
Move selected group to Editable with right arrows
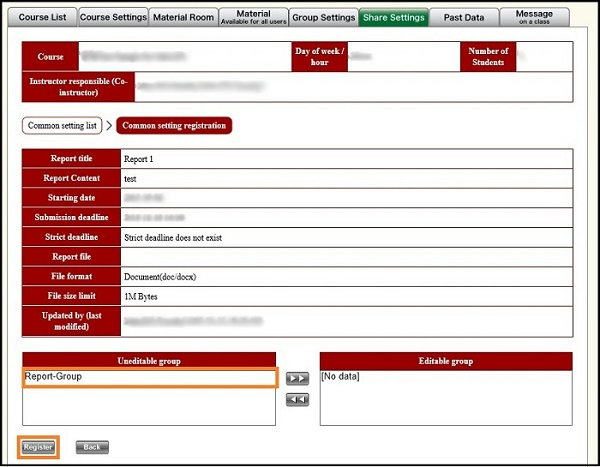[x=297, y=379]
